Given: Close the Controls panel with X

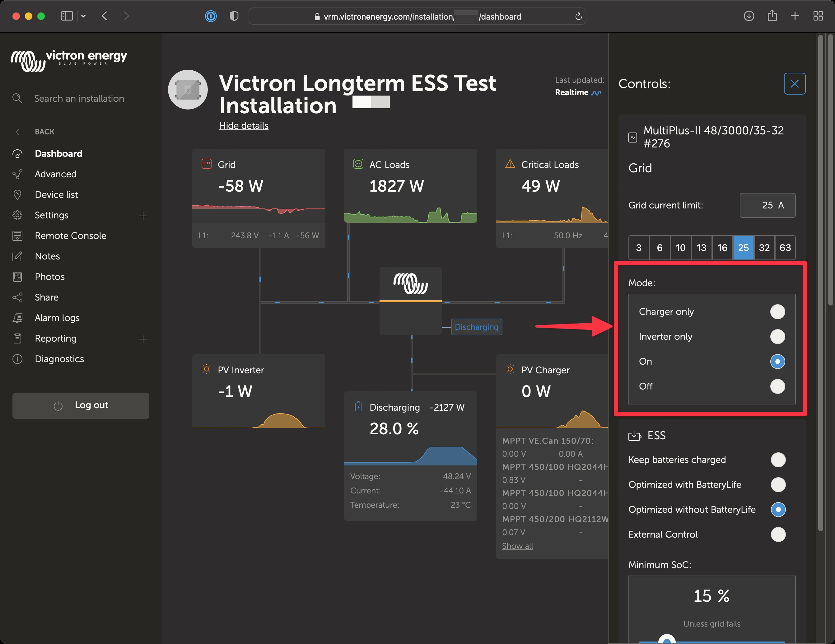Looking at the screenshot, I should point(794,84).
